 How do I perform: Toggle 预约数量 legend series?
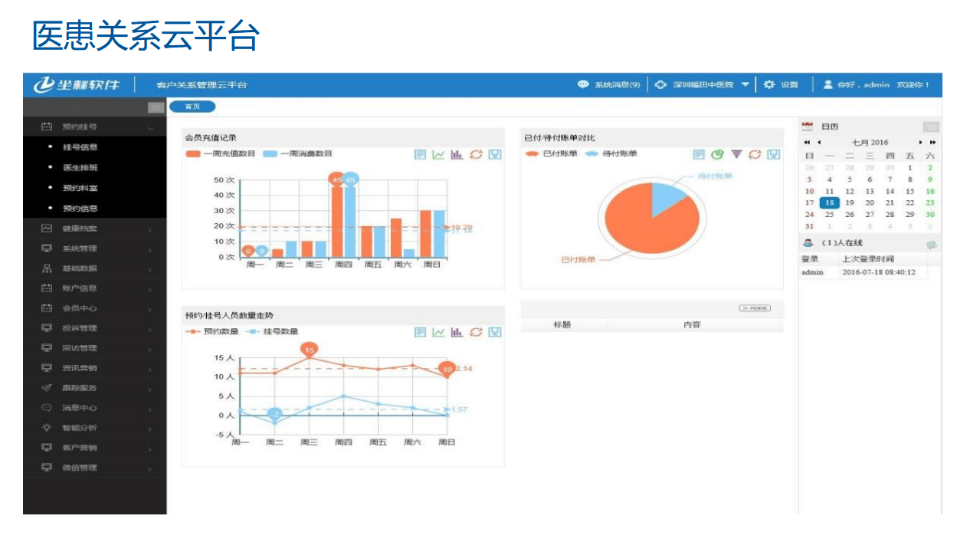click(211, 332)
